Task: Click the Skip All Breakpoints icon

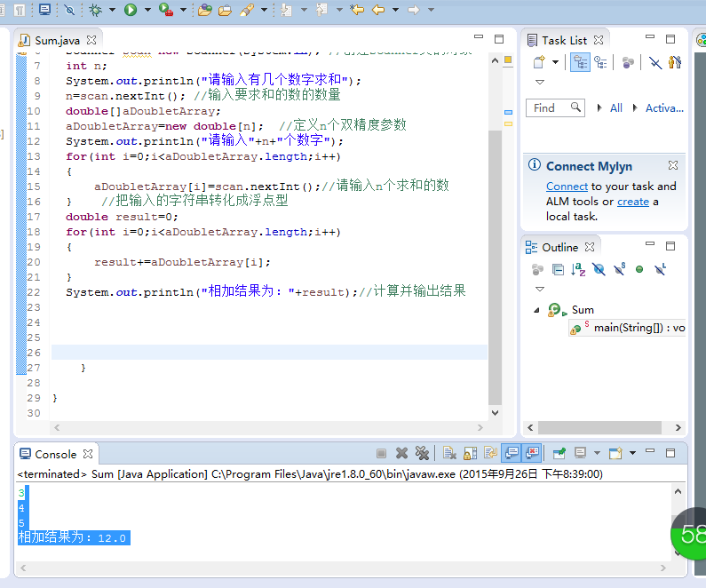Action: [x=69, y=10]
